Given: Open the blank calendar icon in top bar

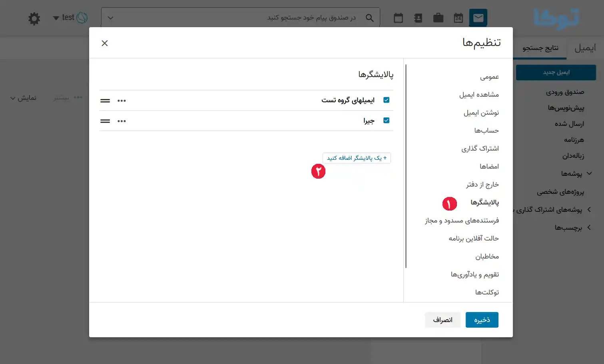Looking at the screenshot, I should coord(398,18).
